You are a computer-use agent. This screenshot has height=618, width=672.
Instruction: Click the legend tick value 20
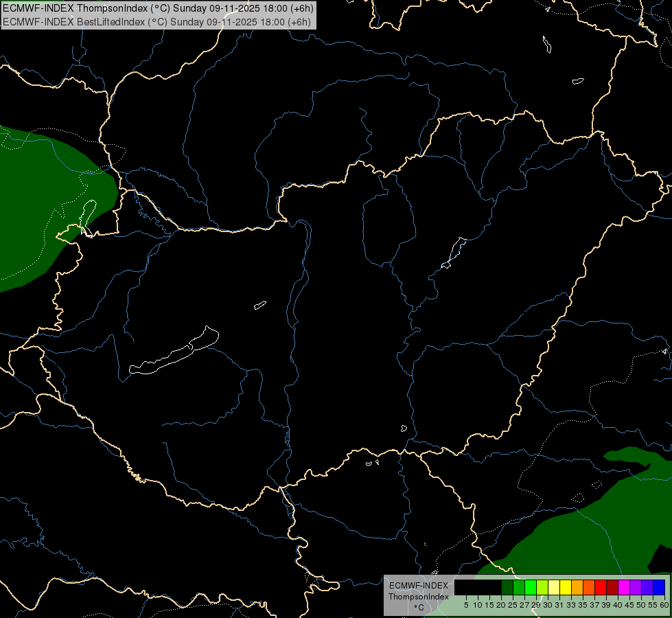[501, 605]
